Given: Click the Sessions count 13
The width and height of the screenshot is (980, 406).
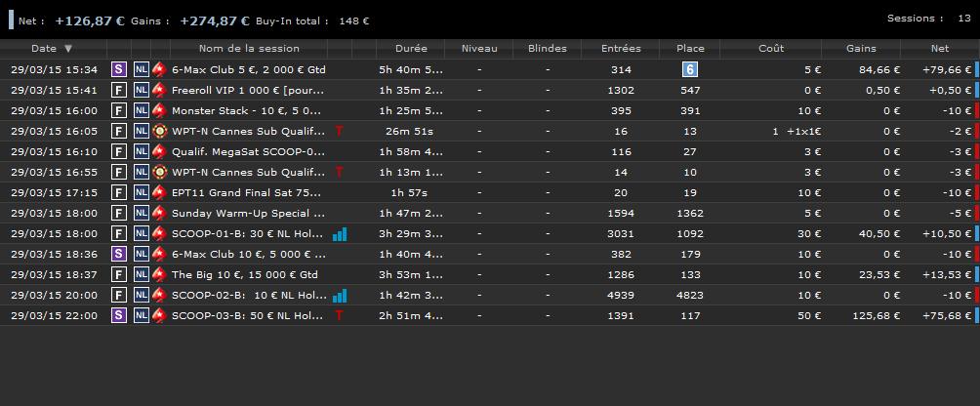Looking at the screenshot, I should point(964,19).
